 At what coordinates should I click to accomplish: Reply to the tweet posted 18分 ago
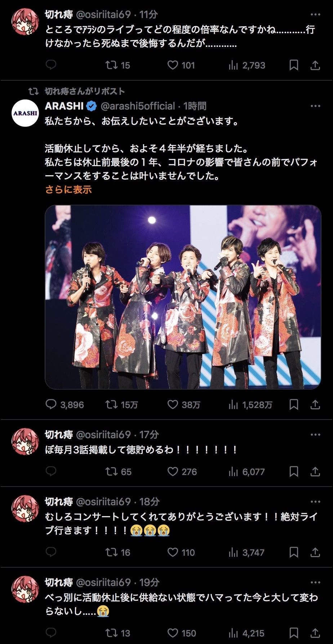click(x=51, y=552)
